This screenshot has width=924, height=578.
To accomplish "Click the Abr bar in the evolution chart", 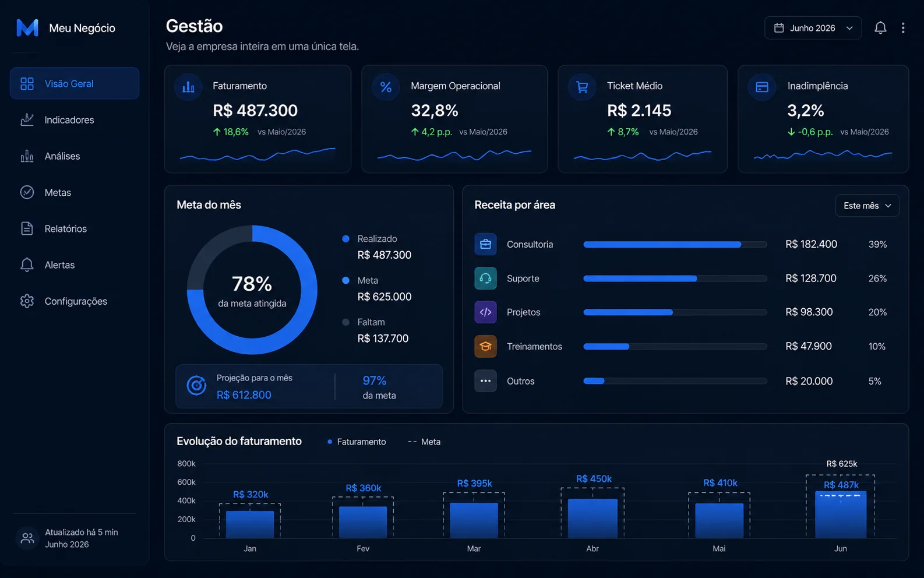I will (x=593, y=518).
